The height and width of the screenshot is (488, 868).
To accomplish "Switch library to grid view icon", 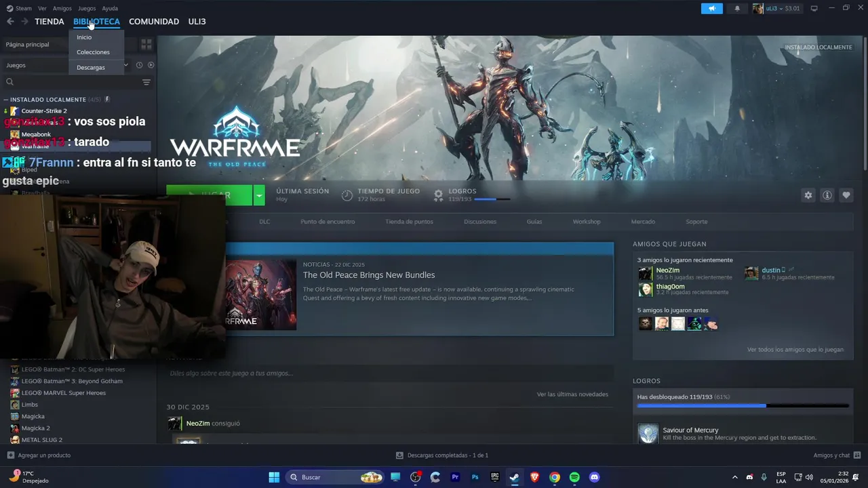I will pos(146,44).
